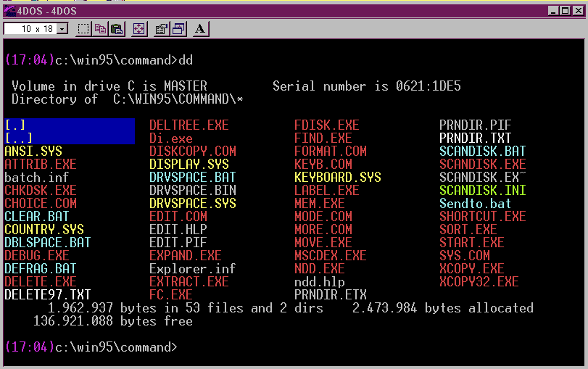Click FORMAT.COM file name
The image size is (588, 369).
(331, 151)
